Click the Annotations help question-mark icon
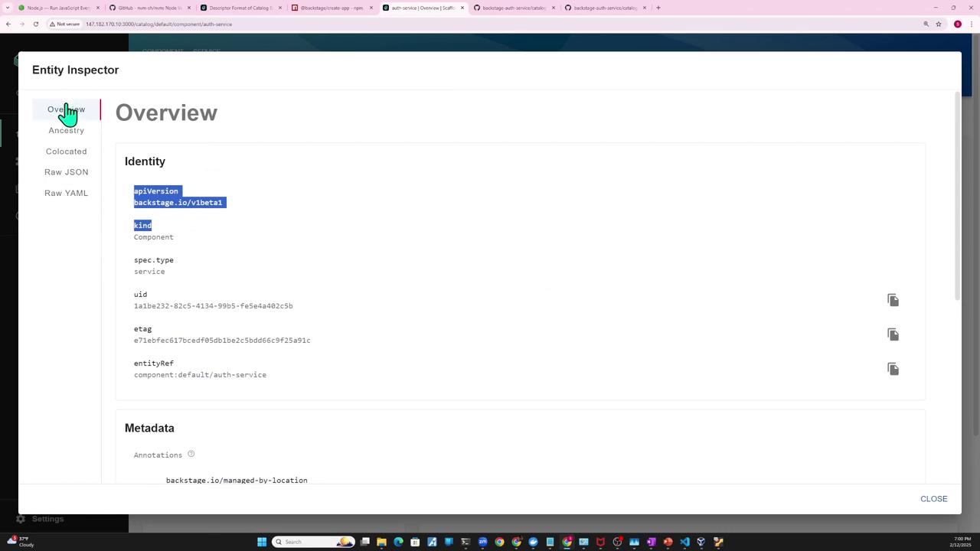The height and width of the screenshot is (551, 980). coord(191,454)
